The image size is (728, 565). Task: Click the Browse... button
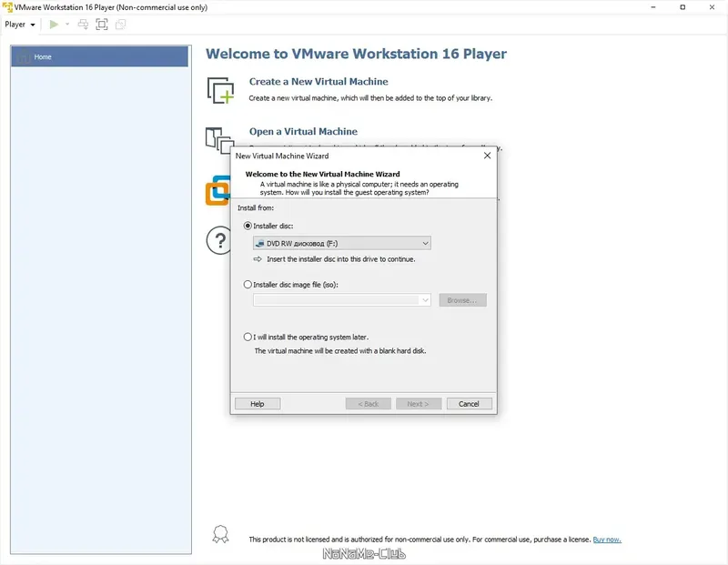463,300
